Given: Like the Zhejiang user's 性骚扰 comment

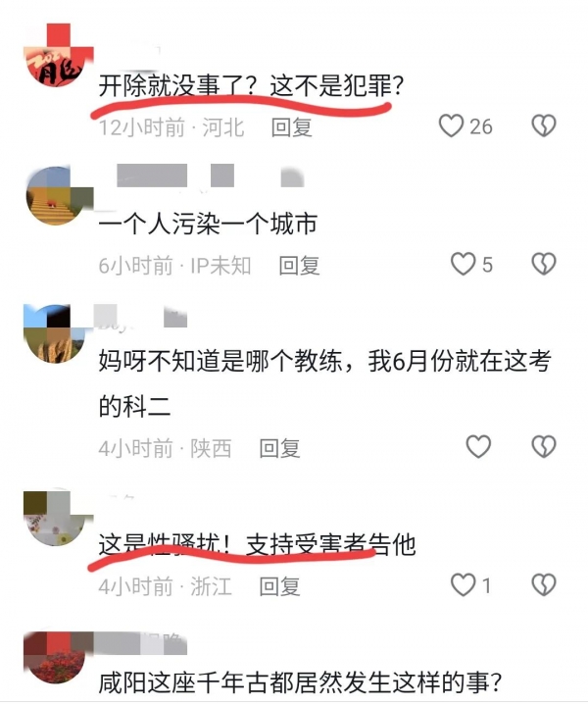Looking at the screenshot, I should coord(463,584).
